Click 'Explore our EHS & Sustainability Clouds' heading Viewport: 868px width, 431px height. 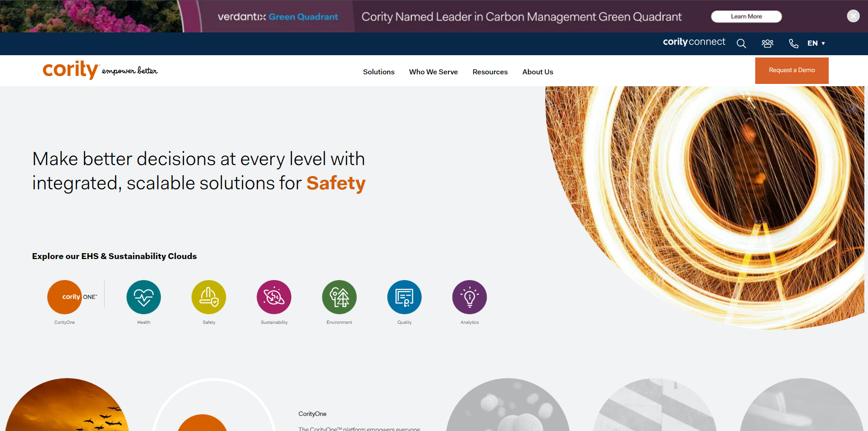(114, 256)
